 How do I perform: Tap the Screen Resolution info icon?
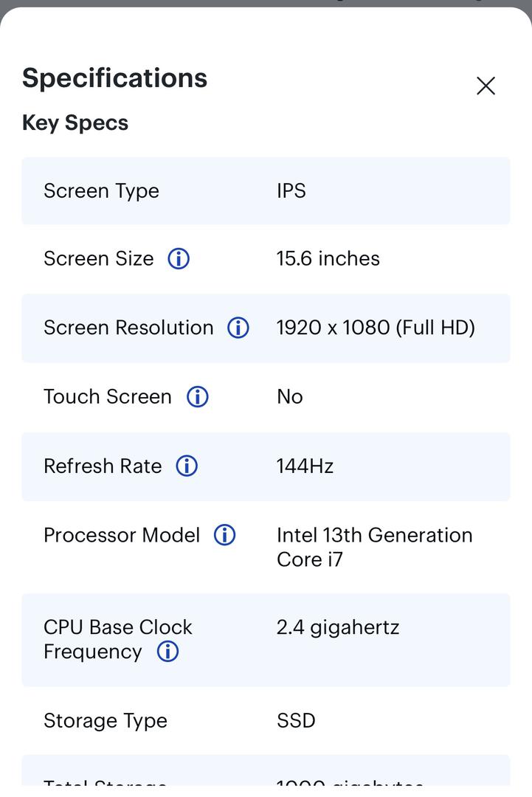tap(238, 328)
